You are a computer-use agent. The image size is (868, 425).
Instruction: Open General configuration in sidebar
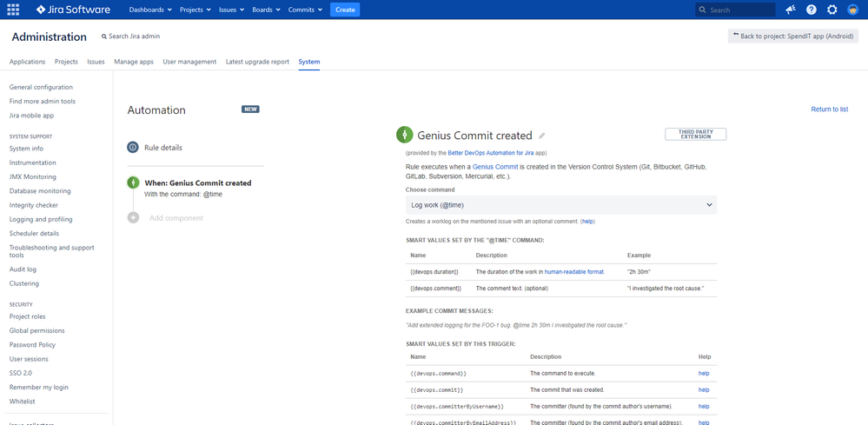[41, 88]
